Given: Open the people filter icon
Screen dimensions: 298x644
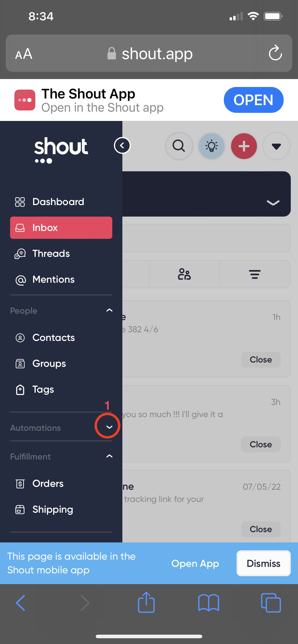Looking at the screenshot, I should [x=184, y=274].
